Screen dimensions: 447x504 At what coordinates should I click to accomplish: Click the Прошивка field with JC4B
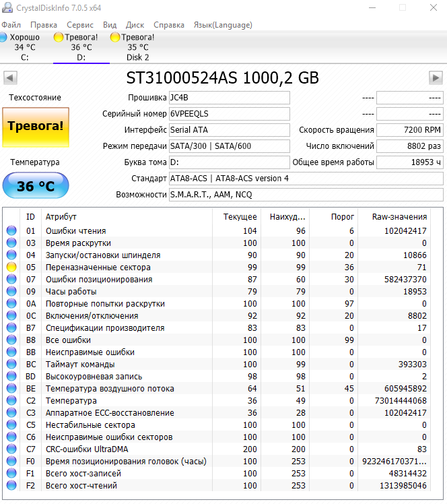pyautogui.click(x=230, y=98)
